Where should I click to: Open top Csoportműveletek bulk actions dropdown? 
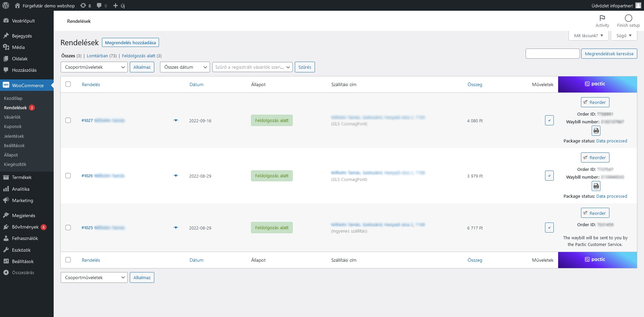[94, 67]
